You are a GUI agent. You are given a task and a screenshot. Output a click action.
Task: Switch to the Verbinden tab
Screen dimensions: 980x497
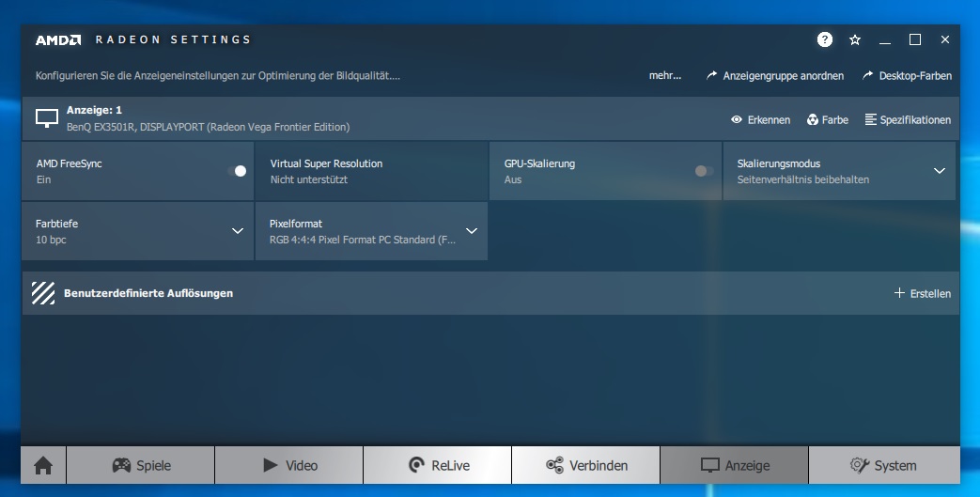[x=586, y=465]
